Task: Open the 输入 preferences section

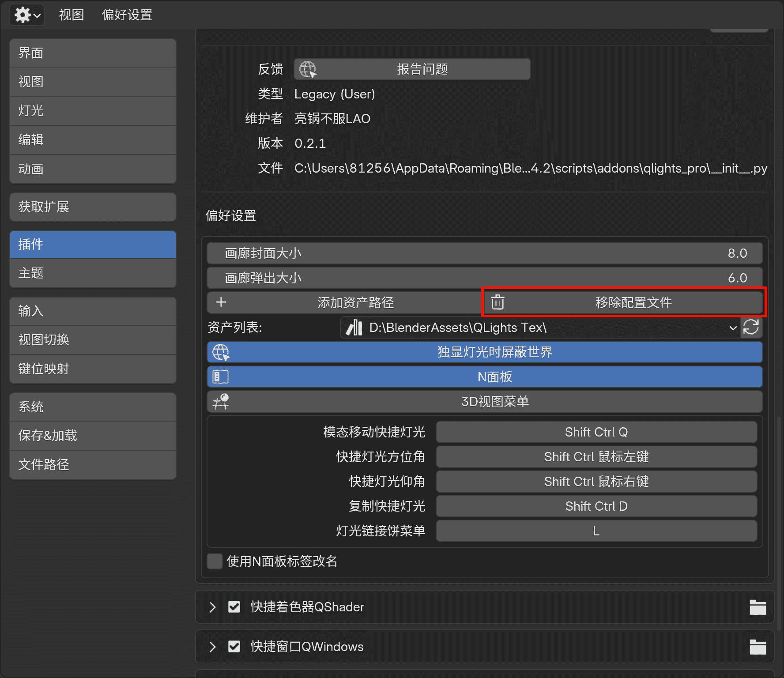Action: click(93, 311)
